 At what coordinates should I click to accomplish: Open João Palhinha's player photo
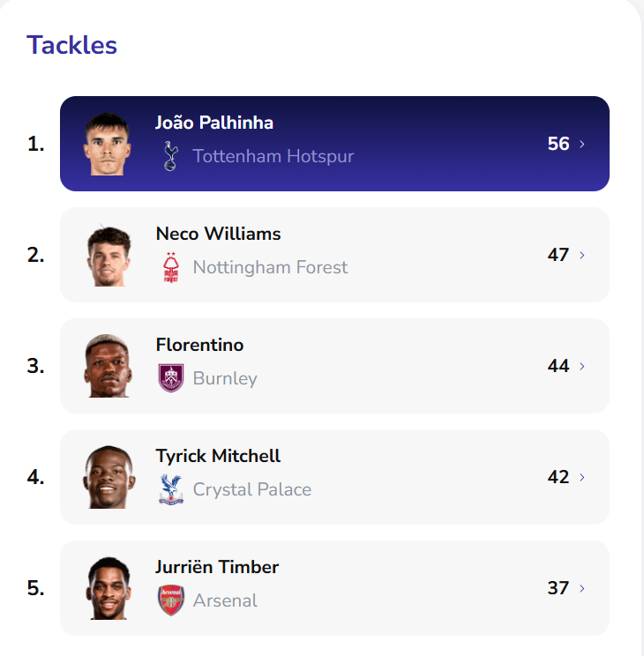click(x=108, y=144)
